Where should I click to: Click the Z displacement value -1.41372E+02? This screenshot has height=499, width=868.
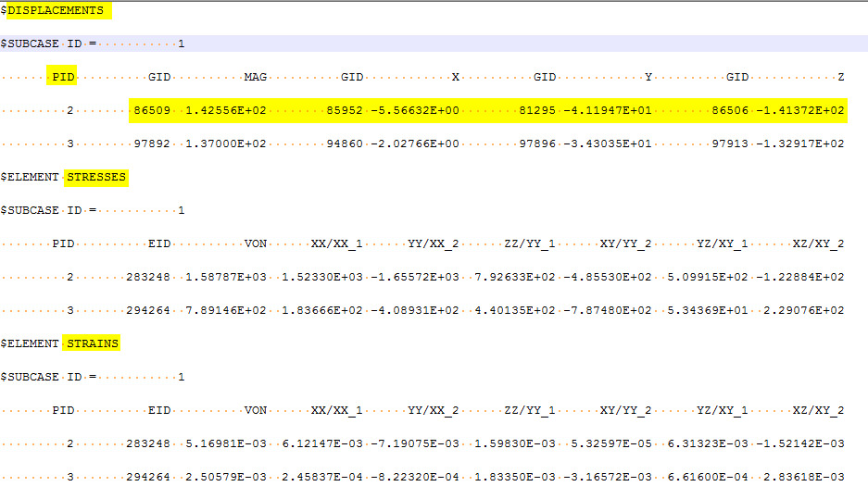[x=800, y=110]
